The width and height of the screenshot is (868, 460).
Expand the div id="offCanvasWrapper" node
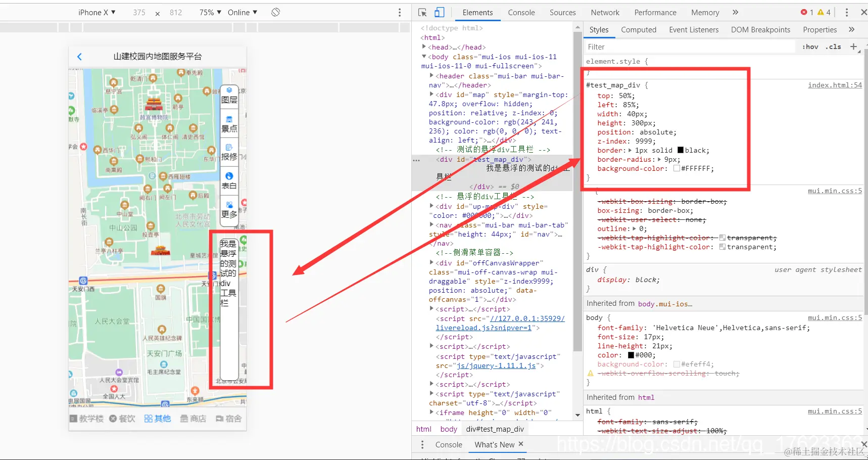431,263
